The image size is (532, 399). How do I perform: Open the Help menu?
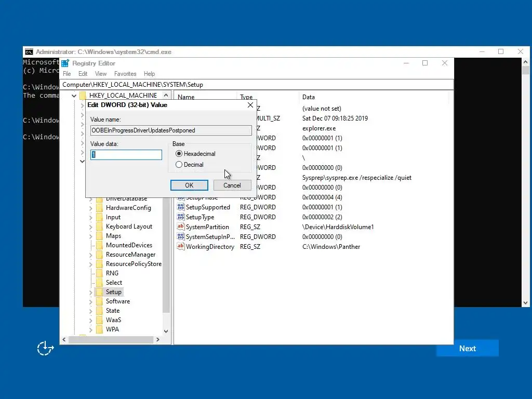point(149,74)
